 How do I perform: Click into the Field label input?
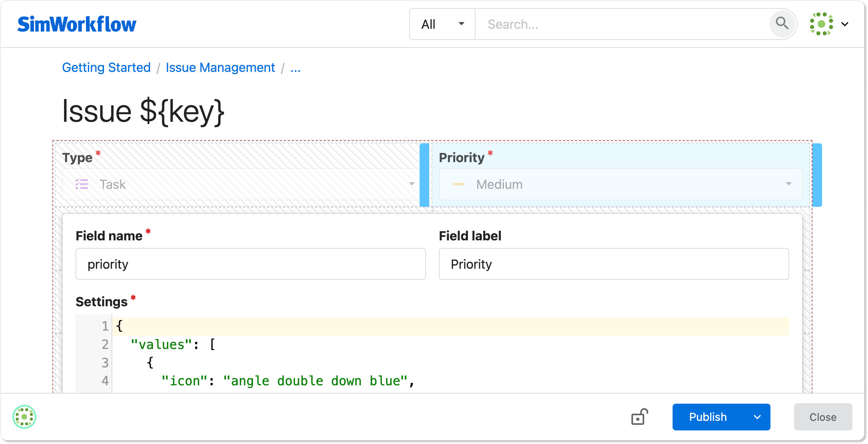(x=613, y=264)
